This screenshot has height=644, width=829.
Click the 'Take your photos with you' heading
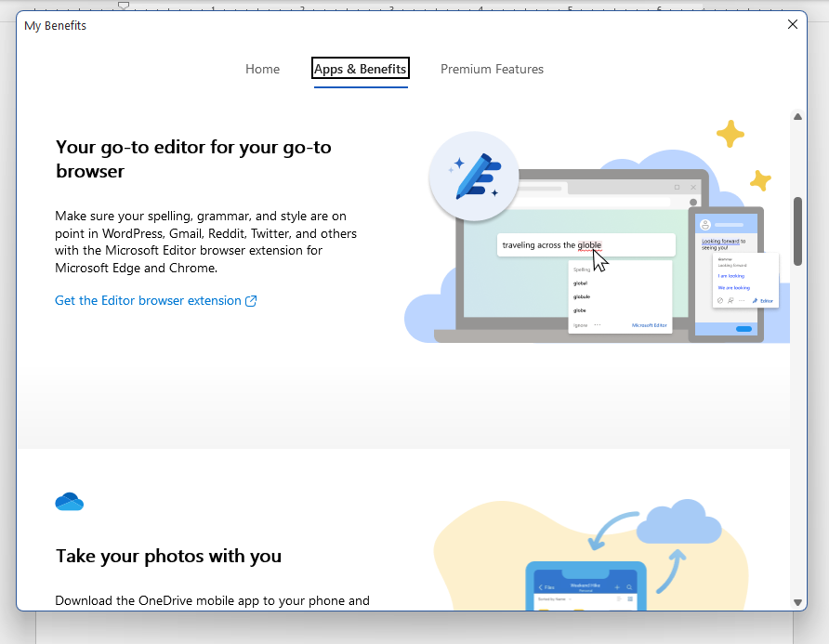pyautogui.click(x=168, y=556)
